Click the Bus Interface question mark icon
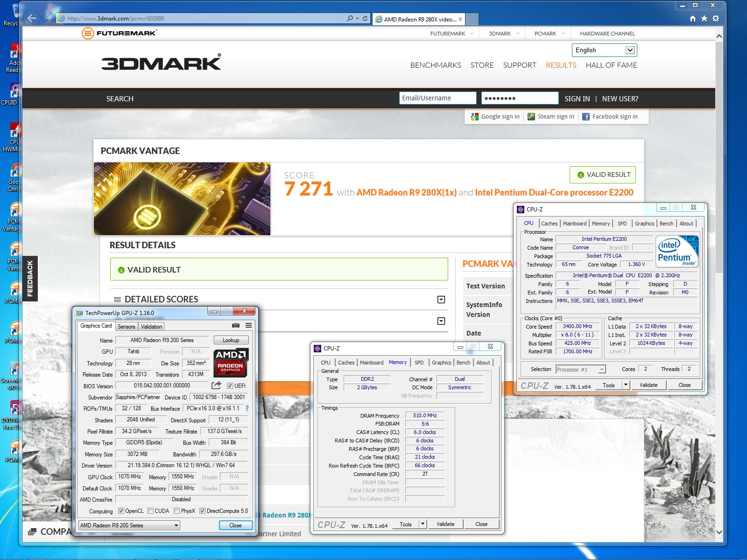This screenshot has width=747, height=560. [247, 408]
